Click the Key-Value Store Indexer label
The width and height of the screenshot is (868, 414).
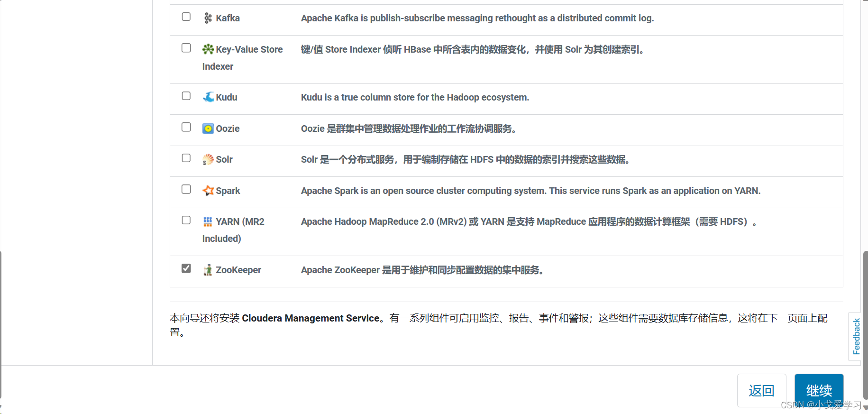(x=243, y=58)
